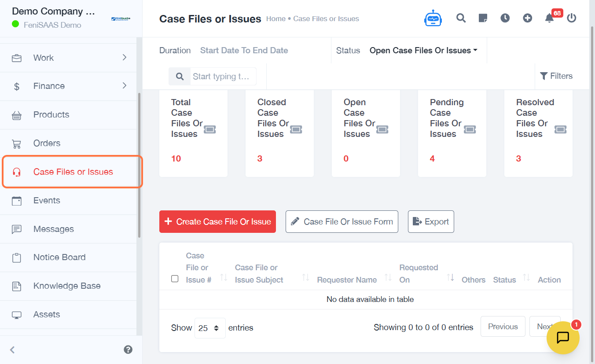Click Create Case File Or Issue button
Image resolution: width=595 pixels, height=364 pixels.
pyautogui.click(x=217, y=222)
